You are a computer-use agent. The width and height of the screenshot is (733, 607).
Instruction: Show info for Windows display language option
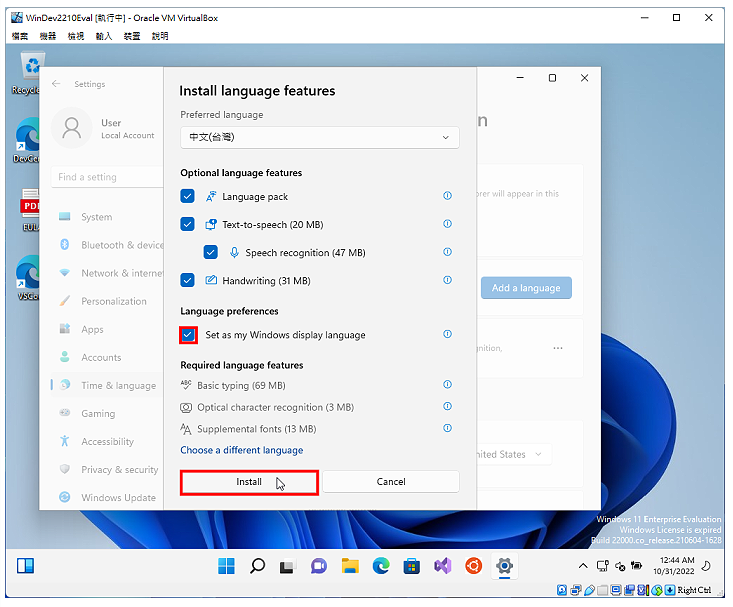tap(447, 334)
